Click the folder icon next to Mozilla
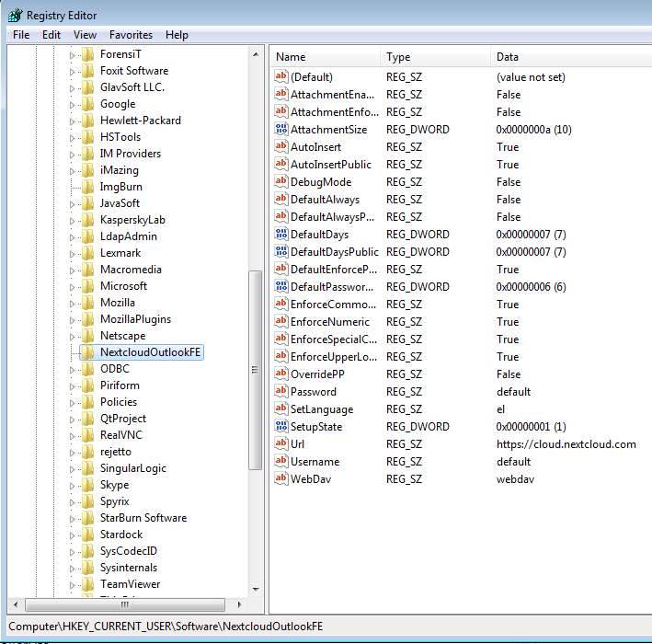The height and width of the screenshot is (644, 652). pos(87,303)
